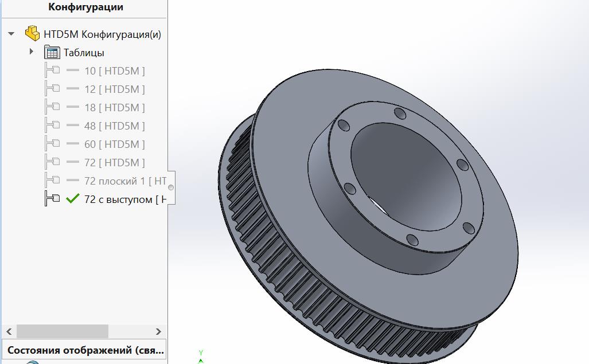Click the dash status mark of 72 плоский 1
The height and width of the screenshot is (364, 589).
click(x=72, y=181)
